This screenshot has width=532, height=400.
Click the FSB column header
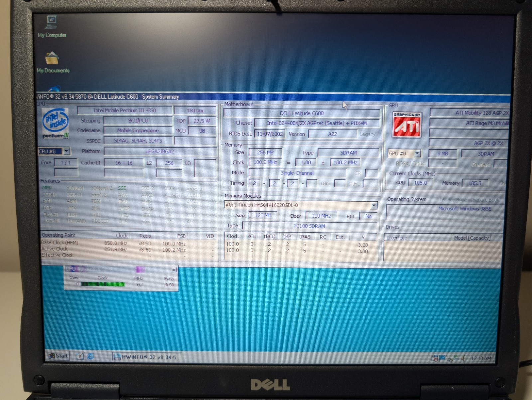[x=181, y=236]
